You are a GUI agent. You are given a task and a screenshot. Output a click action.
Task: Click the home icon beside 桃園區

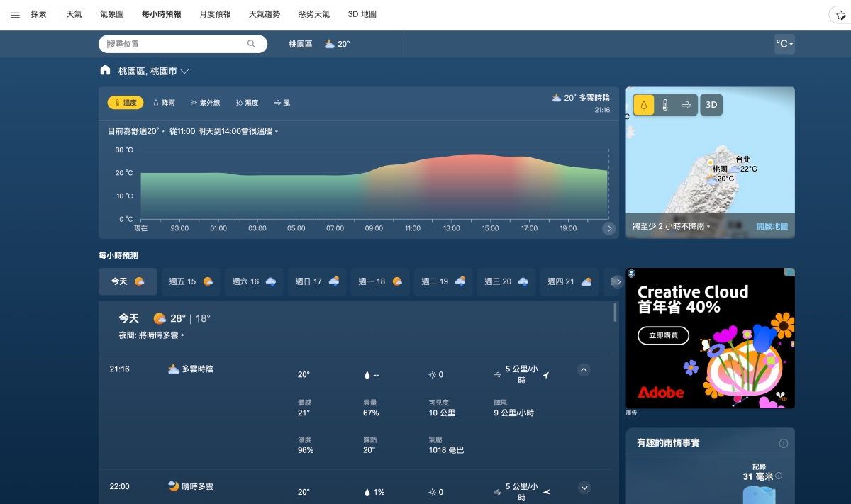105,70
